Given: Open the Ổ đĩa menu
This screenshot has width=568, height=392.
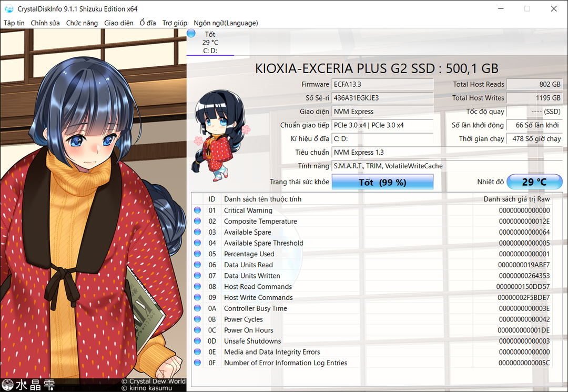Looking at the screenshot, I should (x=148, y=23).
